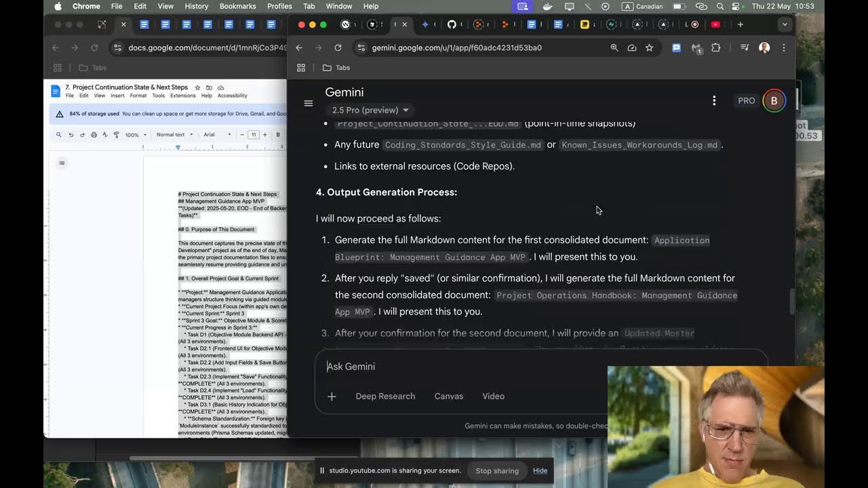
Task: Click the PRO badge in Gemini header
Action: (x=747, y=101)
